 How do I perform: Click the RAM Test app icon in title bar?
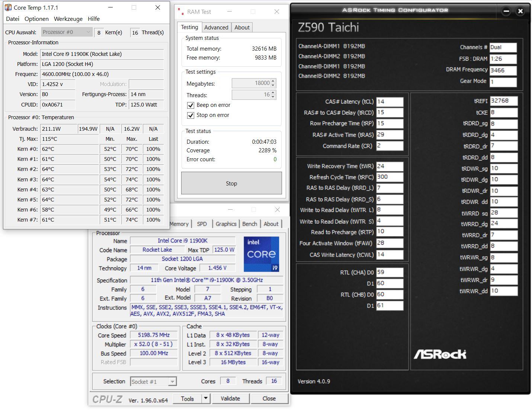click(181, 12)
